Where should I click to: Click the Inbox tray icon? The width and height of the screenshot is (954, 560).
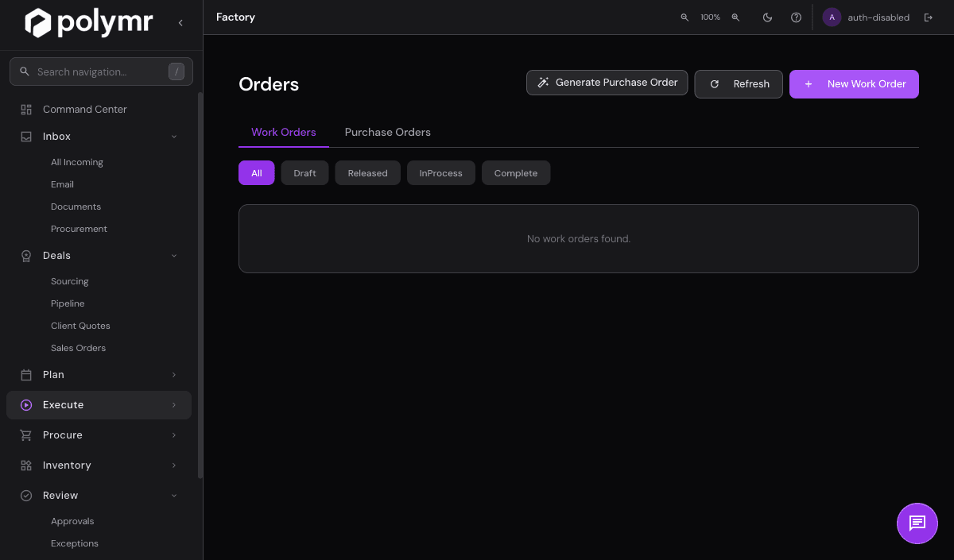(26, 137)
